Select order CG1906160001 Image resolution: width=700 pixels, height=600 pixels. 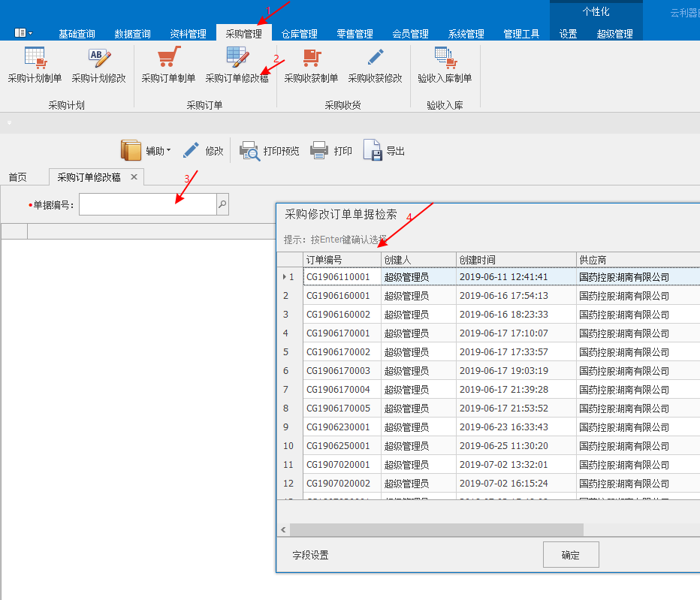pos(338,296)
